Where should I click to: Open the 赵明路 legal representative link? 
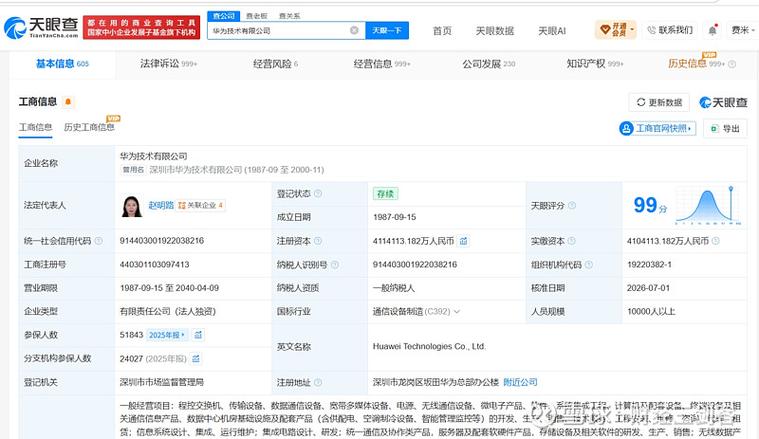click(161, 205)
